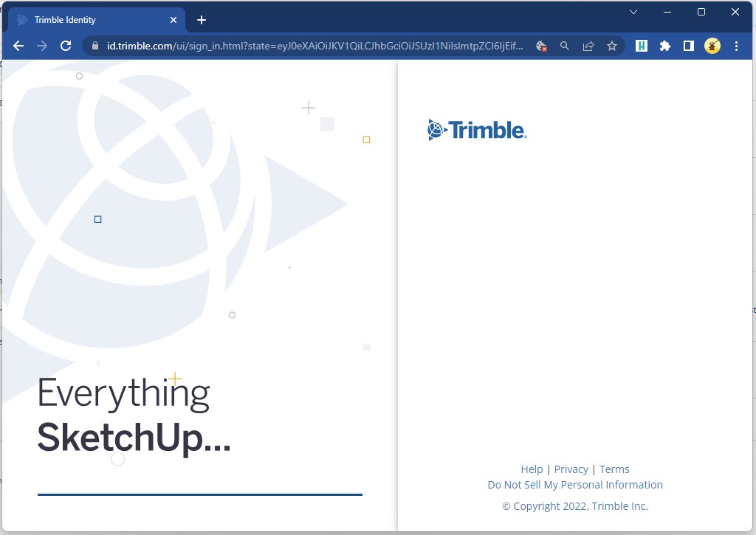Open the Privacy link
Screen dimensions: 756x535
(571, 469)
